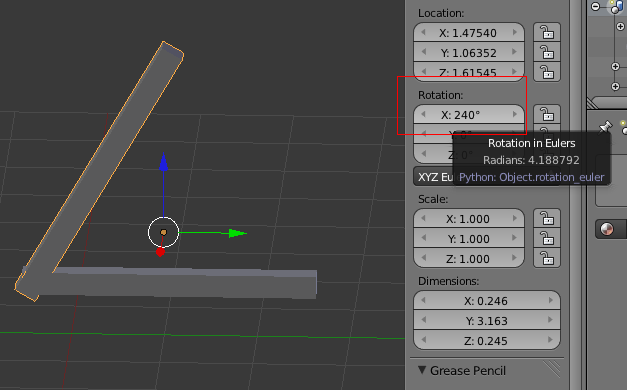Click the red X axis gizmo handle

(x=160, y=252)
